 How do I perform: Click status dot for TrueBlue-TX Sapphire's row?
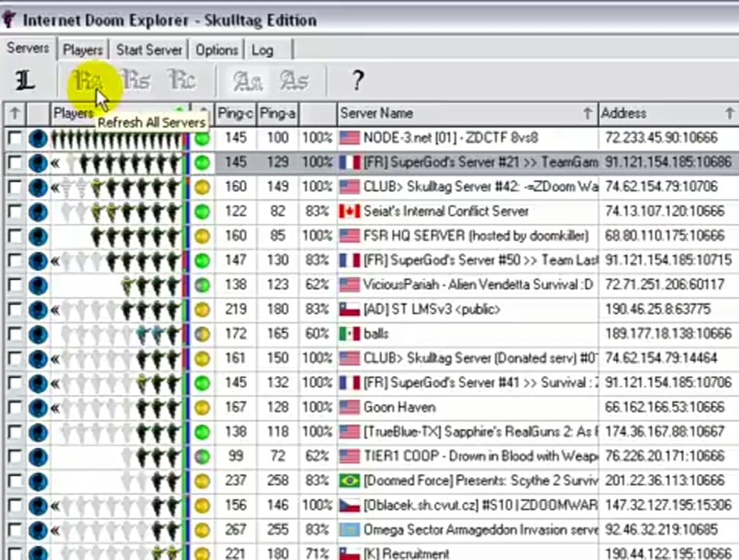coord(203,432)
